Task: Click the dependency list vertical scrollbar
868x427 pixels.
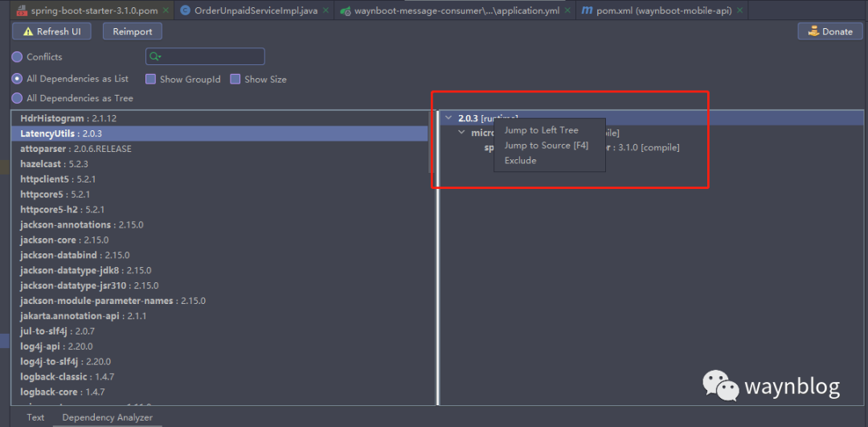Action: click(432, 142)
